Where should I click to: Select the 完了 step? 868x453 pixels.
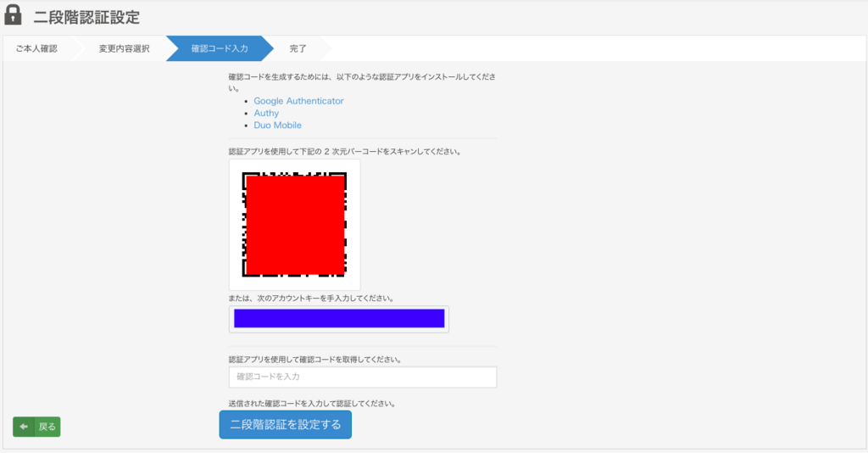coord(298,48)
